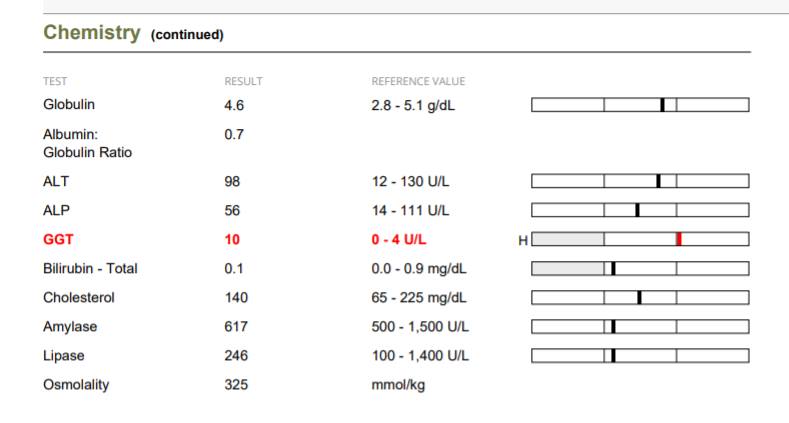The width and height of the screenshot is (789, 423).
Task: Select the Osmolality result 325
Action: pyautogui.click(x=235, y=385)
